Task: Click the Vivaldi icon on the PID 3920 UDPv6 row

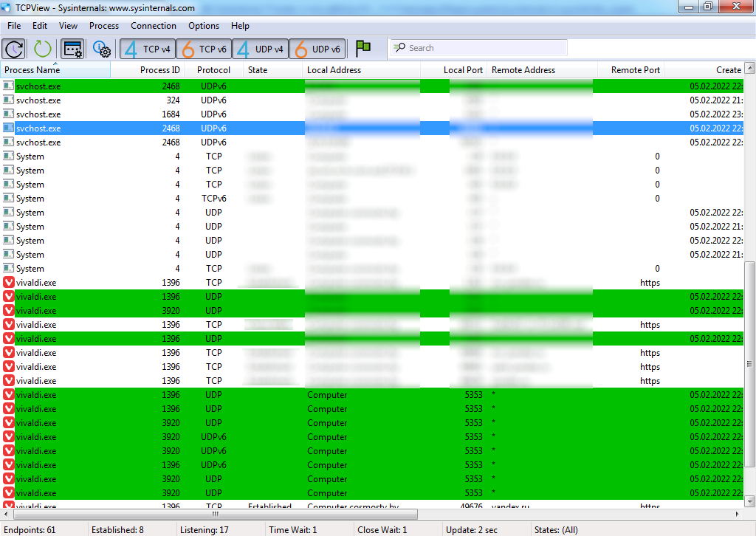Action: pos(9,437)
